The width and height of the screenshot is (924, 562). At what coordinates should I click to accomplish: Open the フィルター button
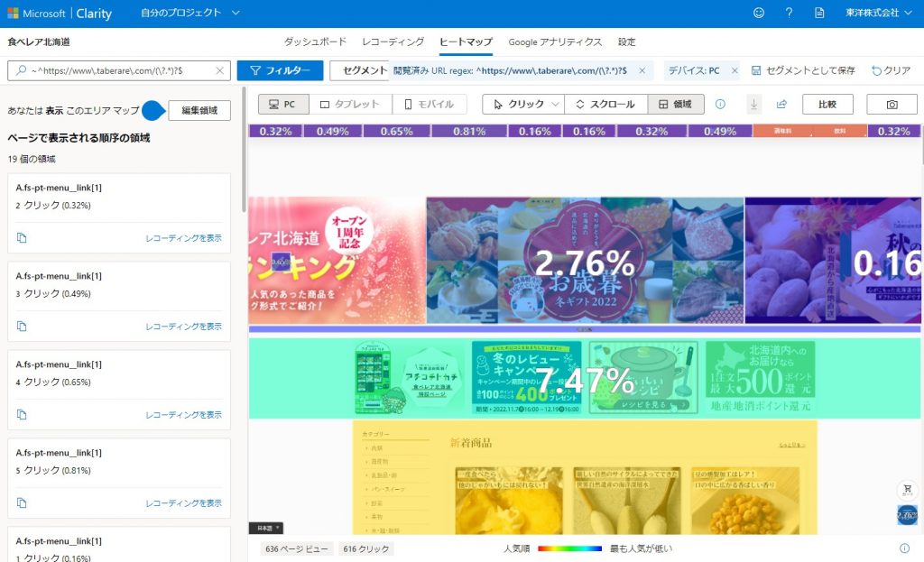pos(280,70)
